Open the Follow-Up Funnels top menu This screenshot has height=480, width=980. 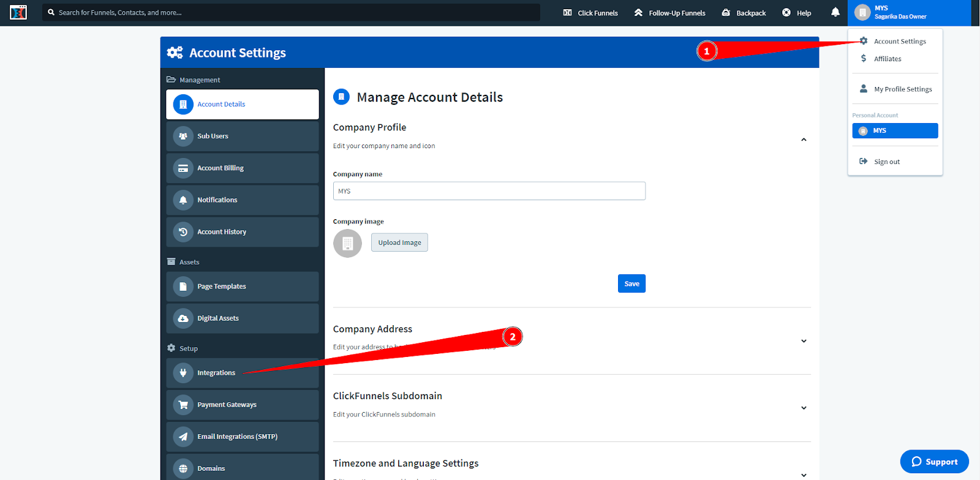point(669,13)
